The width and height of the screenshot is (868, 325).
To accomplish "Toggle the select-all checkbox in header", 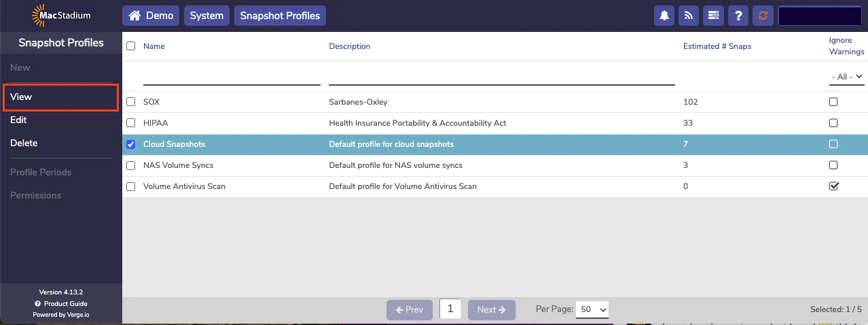I will pyautogui.click(x=131, y=46).
